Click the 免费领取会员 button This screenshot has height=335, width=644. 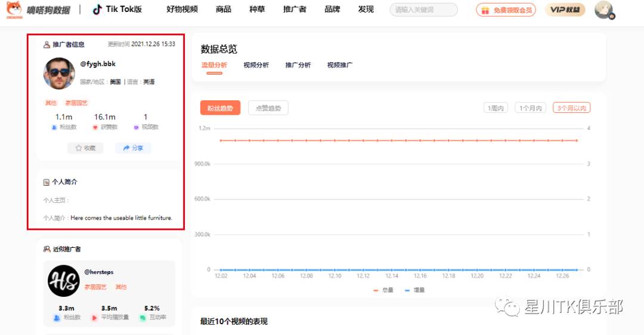tap(506, 10)
